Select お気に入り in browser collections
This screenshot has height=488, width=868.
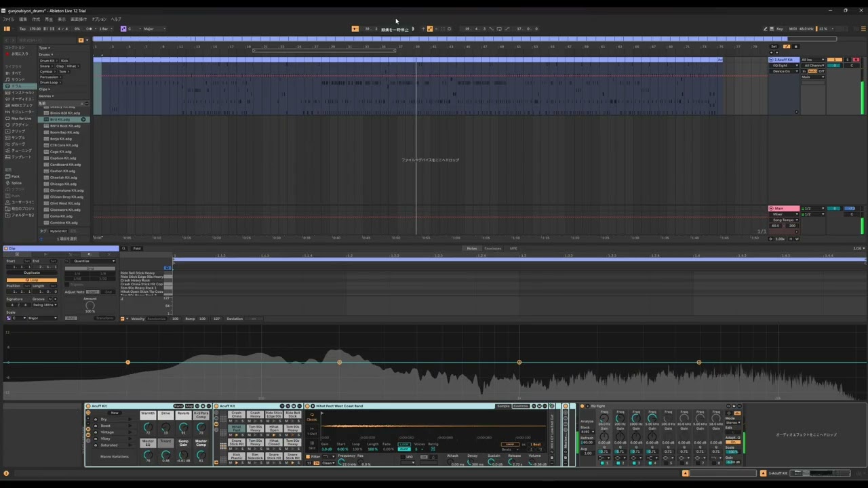pyautogui.click(x=18, y=54)
